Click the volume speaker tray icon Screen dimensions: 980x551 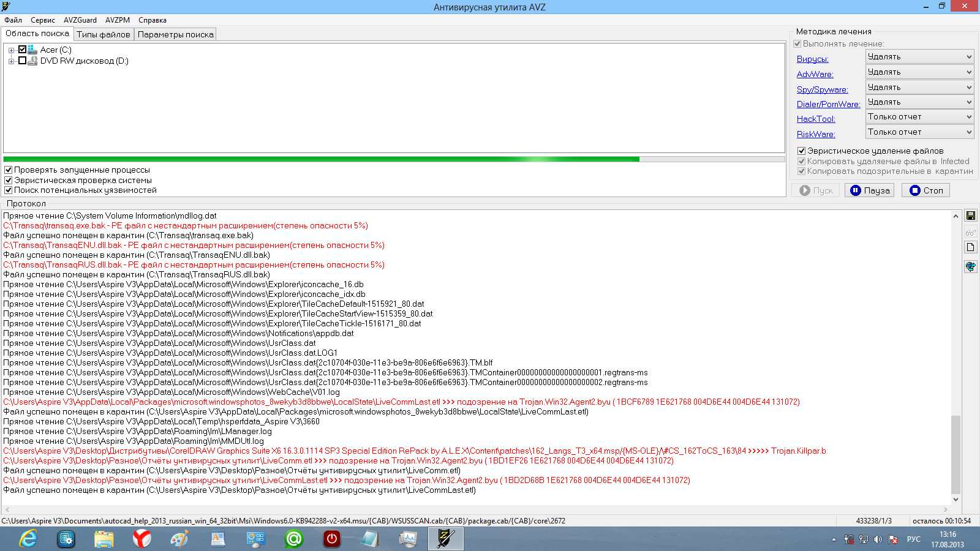[878, 539]
